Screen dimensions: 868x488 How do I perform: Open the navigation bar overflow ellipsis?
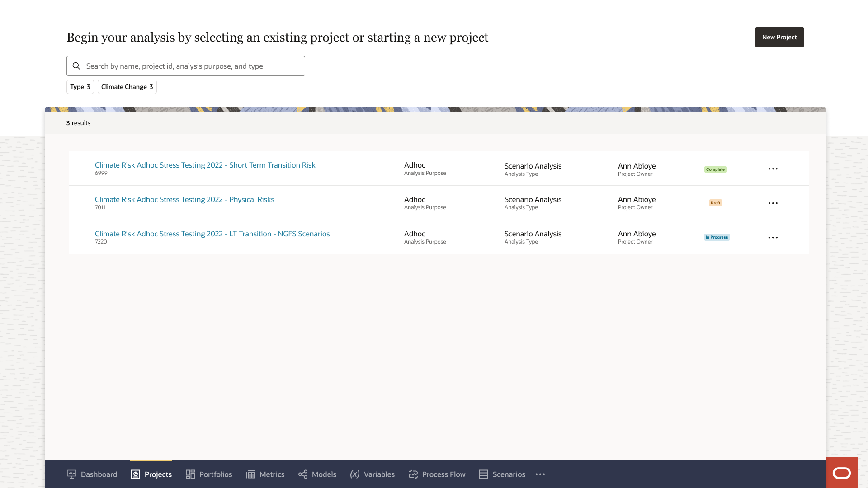tap(540, 474)
